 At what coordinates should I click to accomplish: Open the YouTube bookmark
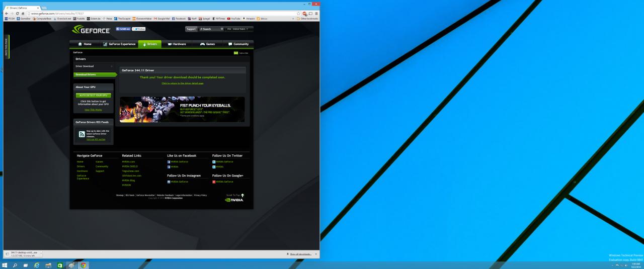click(234, 19)
